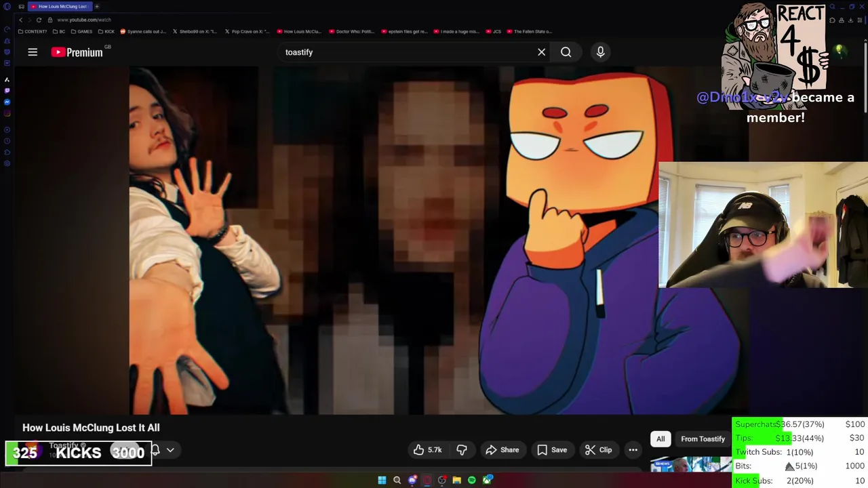This screenshot has height=488, width=868.
Task: Open Spotify from taskbar
Action: 472,481
